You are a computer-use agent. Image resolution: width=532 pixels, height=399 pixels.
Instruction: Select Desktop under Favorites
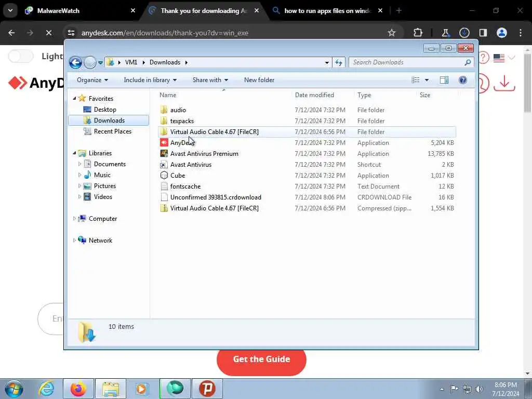pyautogui.click(x=105, y=110)
